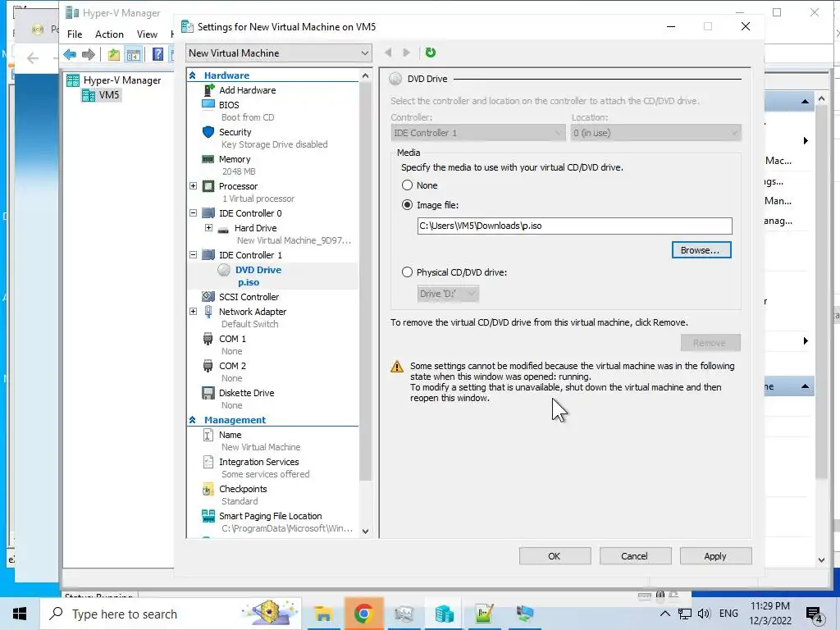Click the next arrow in settings toolbar
The image size is (840, 630).
pyautogui.click(x=406, y=52)
